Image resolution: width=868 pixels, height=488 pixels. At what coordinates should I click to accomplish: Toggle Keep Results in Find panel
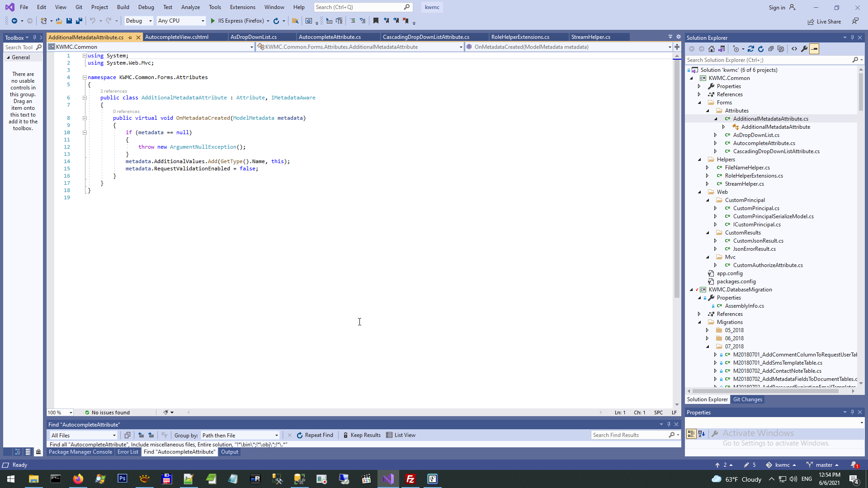click(362, 435)
